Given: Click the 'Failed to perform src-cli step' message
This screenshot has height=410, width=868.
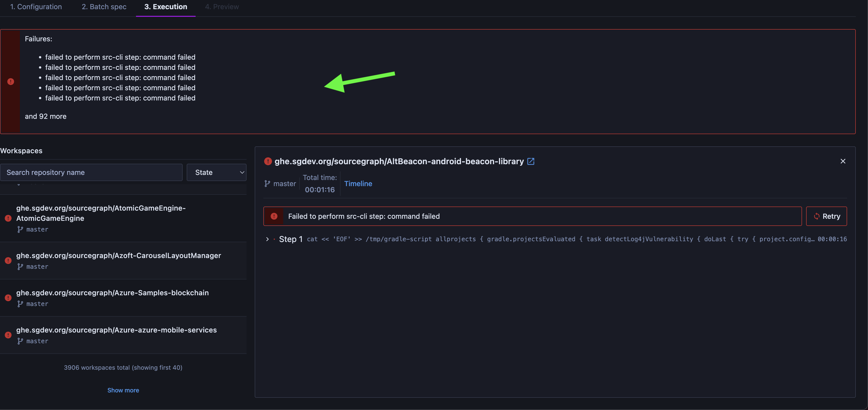Looking at the screenshot, I should click(364, 216).
